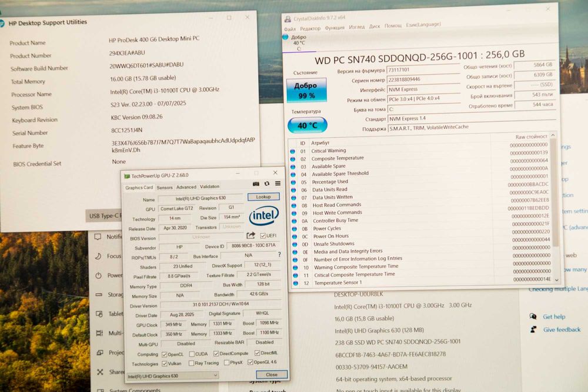Toggle the OpenGL 4.6 checkbox
Screen dimensions: 588x392
coord(250,363)
